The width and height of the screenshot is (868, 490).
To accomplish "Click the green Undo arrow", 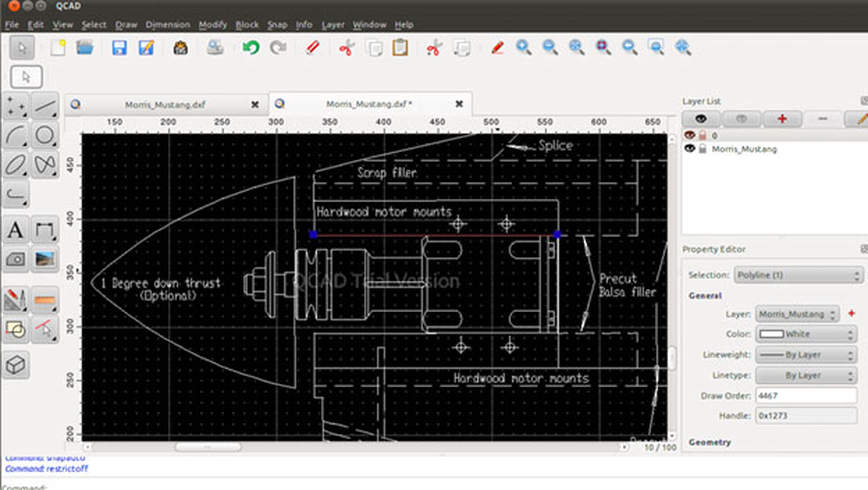I will (x=251, y=47).
